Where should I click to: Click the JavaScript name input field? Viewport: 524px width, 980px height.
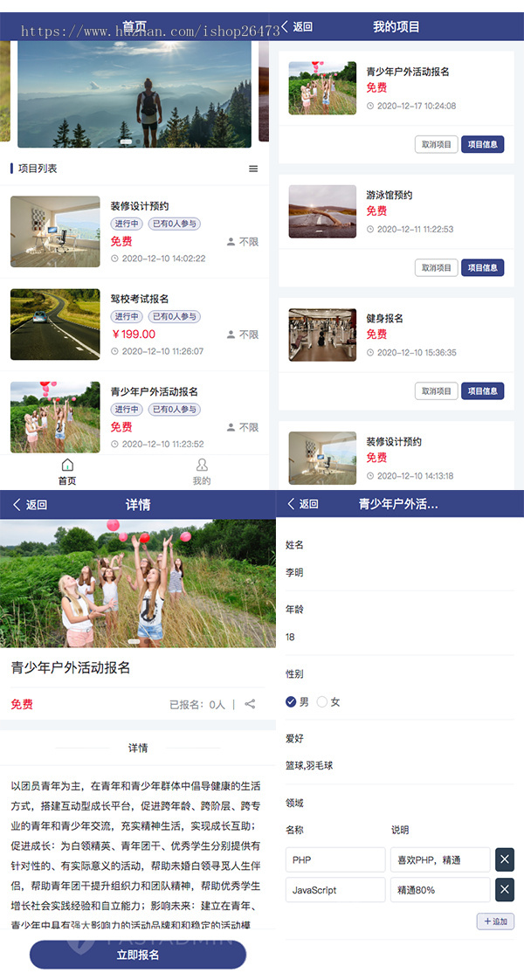click(335, 890)
